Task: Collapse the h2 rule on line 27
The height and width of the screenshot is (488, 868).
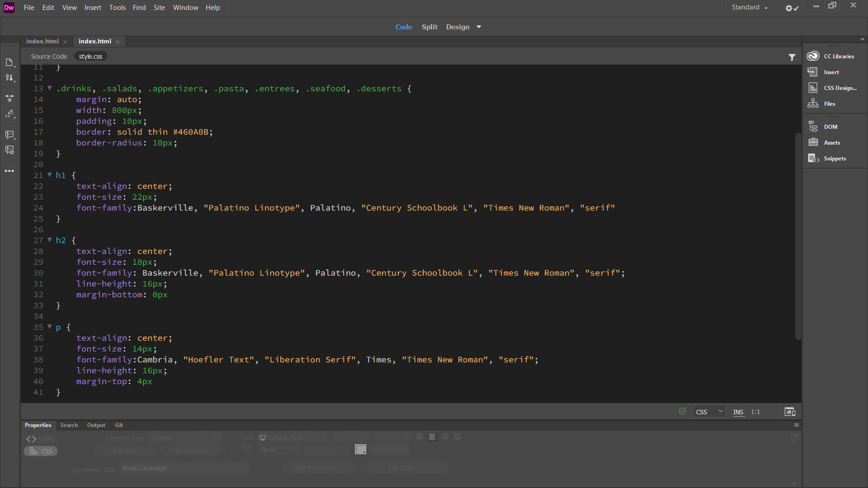Action: [x=50, y=240]
